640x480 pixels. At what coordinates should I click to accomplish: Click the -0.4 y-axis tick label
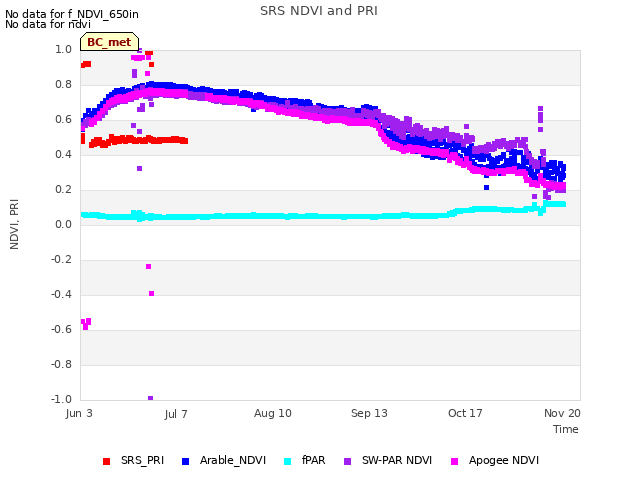(61, 294)
